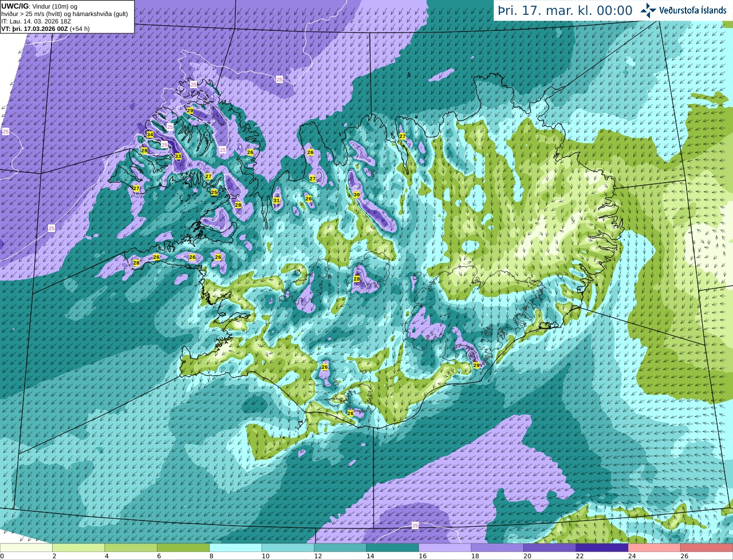
Task: Select the VT: þri. 17.03.2026 00Z line
Action: 45,29
